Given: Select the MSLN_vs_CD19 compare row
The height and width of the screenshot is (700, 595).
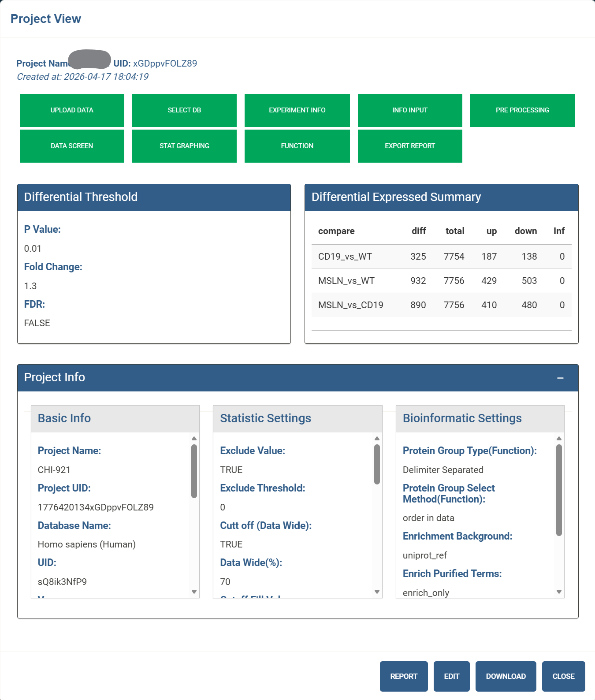Looking at the screenshot, I should point(442,305).
